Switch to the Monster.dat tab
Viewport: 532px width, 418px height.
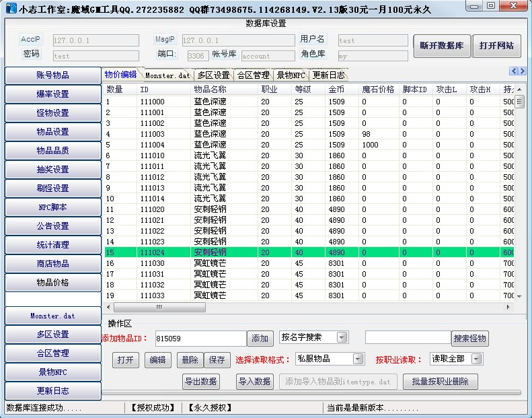[167, 75]
